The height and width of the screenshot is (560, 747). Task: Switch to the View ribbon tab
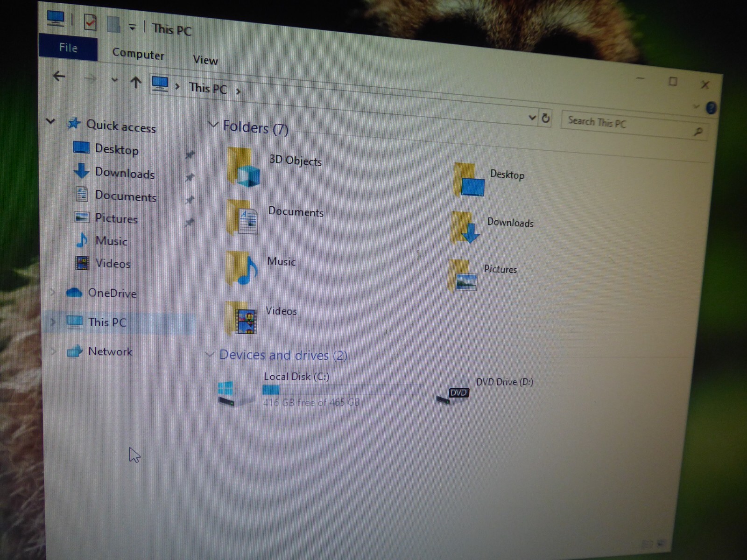(x=205, y=60)
